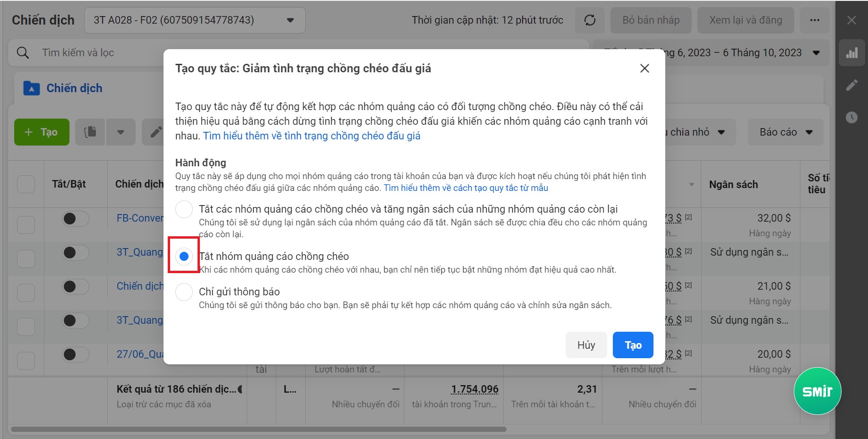Open the FB-Conver campaign link
The image size is (868, 439).
pyautogui.click(x=140, y=218)
